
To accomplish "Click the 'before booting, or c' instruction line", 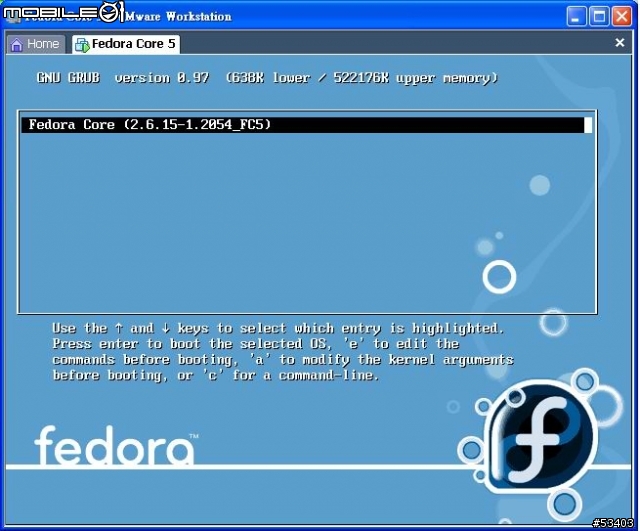I will point(216,375).
